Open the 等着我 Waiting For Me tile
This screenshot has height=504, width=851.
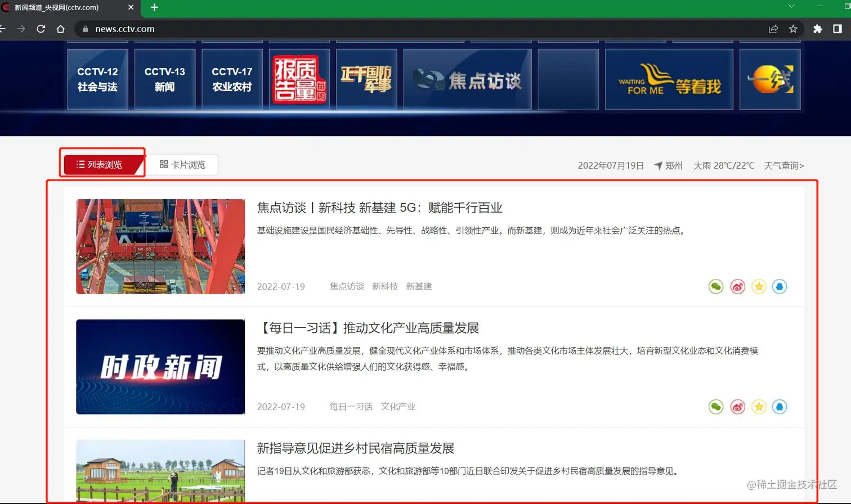point(669,79)
